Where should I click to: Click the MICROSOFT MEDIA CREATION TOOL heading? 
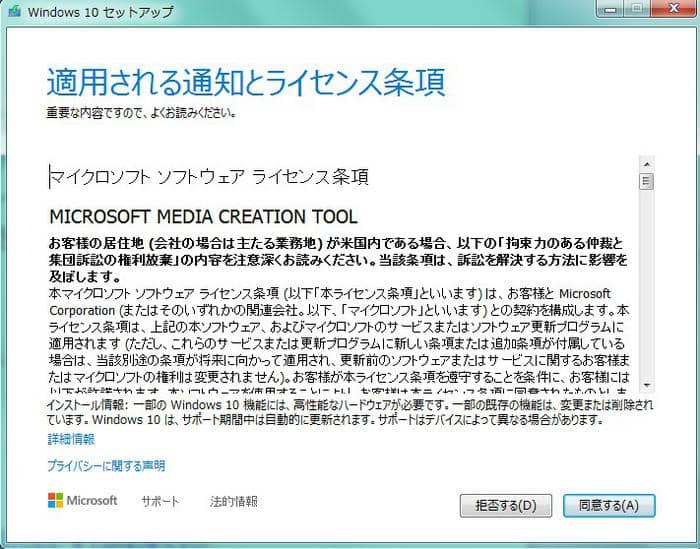tap(203, 217)
